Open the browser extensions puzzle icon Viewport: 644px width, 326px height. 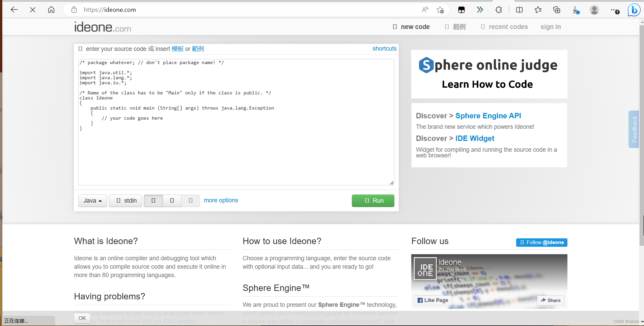coord(499,10)
